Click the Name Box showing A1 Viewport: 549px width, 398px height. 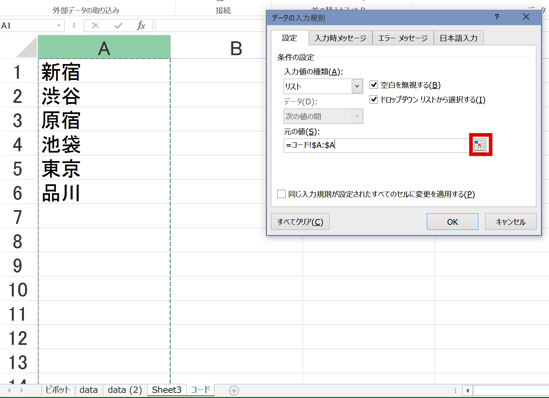pyautogui.click(x=27, y=26)
